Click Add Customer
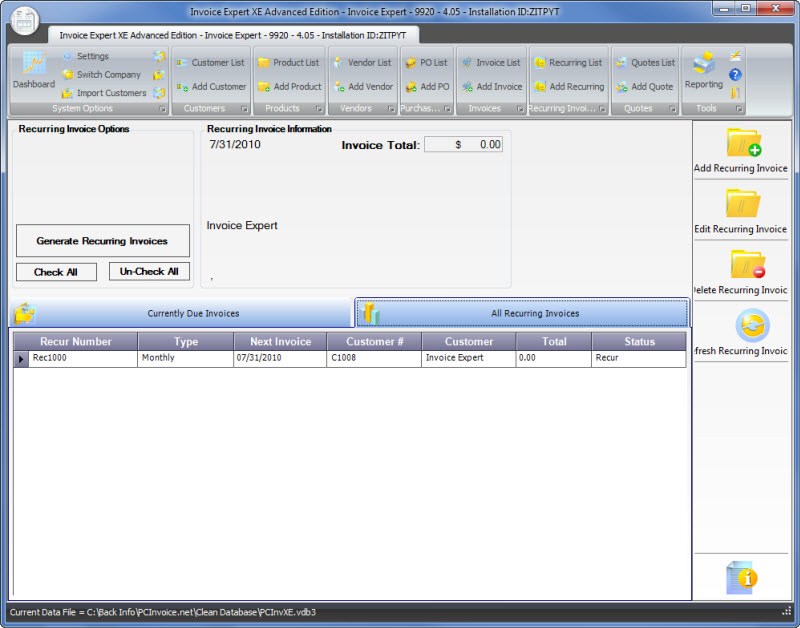This screenshot has height=628, width=800. point(211,87)
